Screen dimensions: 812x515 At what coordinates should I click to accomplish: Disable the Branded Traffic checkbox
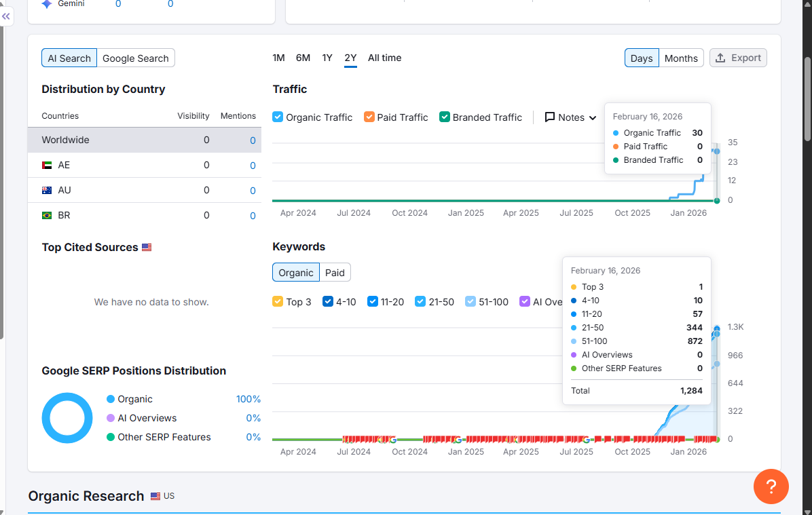point(445,117)
